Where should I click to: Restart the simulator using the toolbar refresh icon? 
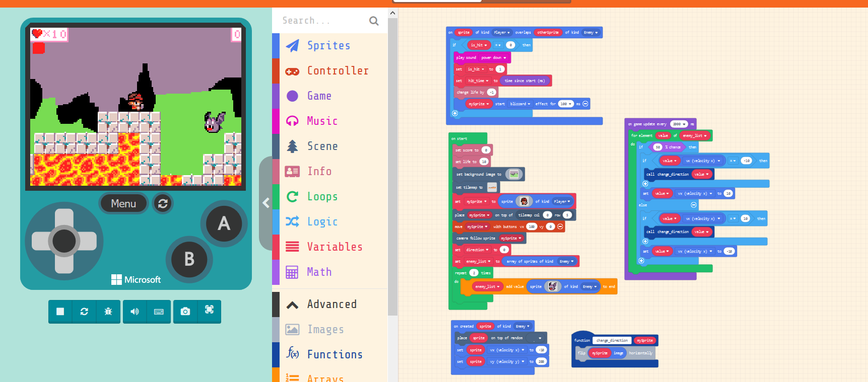84,312
